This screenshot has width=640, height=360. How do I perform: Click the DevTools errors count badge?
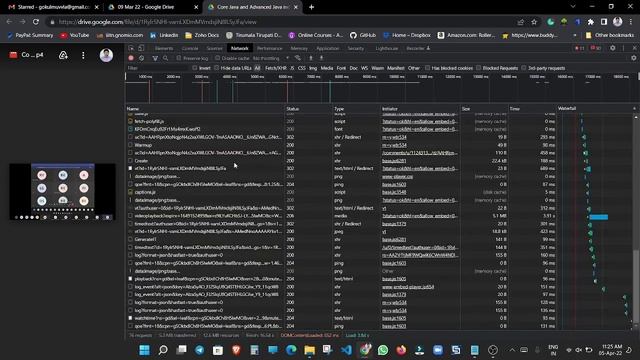coord(580,48)
